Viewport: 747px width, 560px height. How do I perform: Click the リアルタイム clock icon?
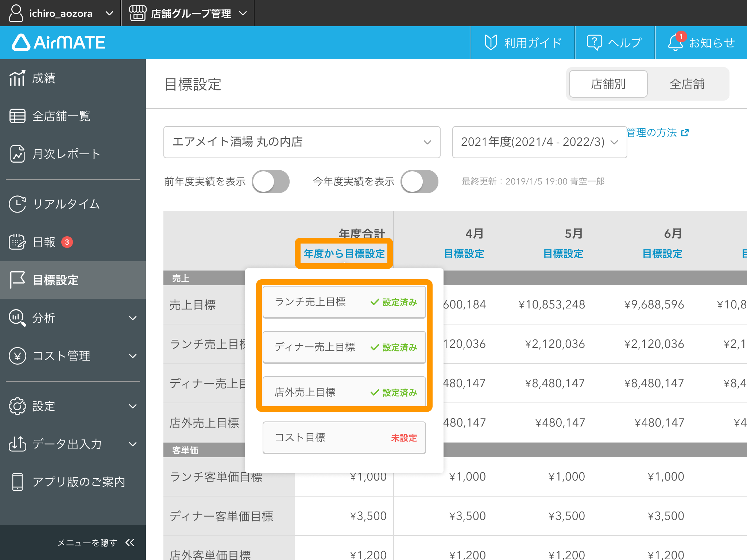coord(17,204)
